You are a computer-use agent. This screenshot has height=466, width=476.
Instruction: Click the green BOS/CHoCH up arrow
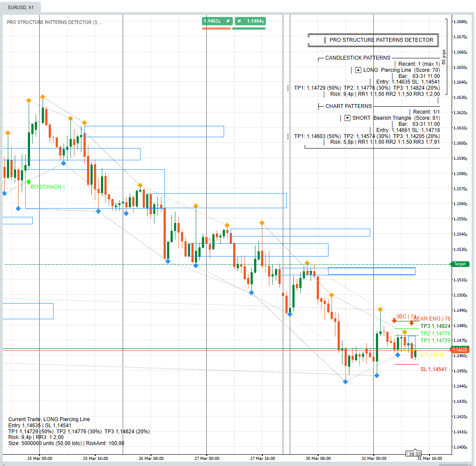click(29, 182)
